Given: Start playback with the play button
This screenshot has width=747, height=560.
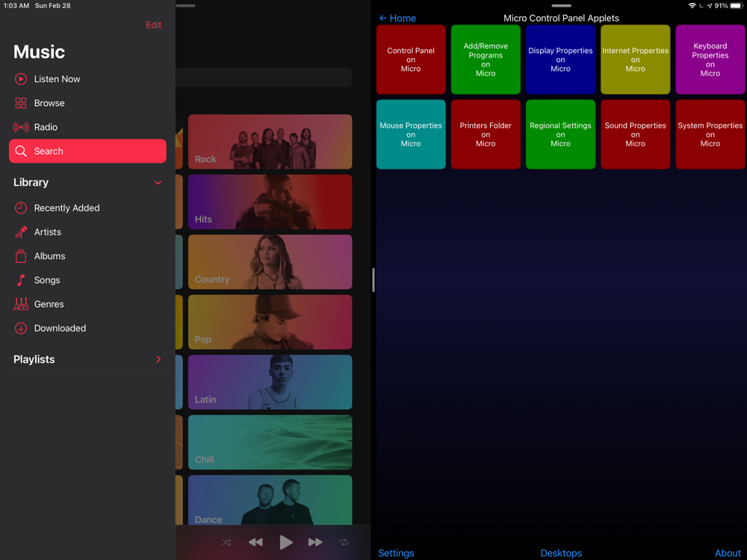Looking at the screenshot, I should coord(286,542).
